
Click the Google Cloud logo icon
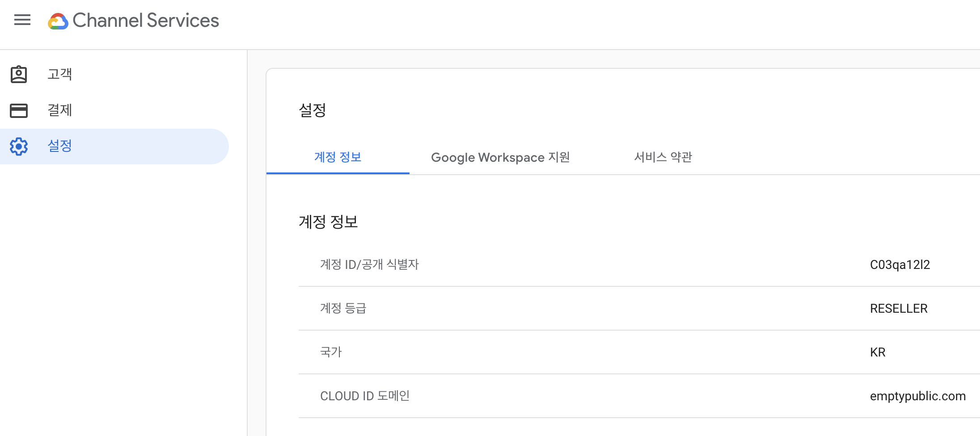pyautogui.click(x=58, y=21)
